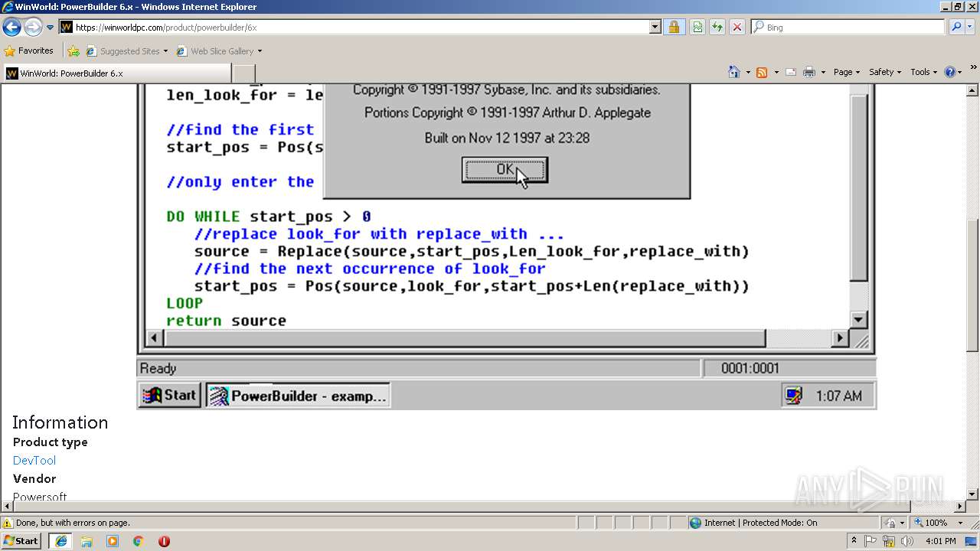Click the magnifier search button
The width and height of the screenshot is (980, 551).
(955, 27)
